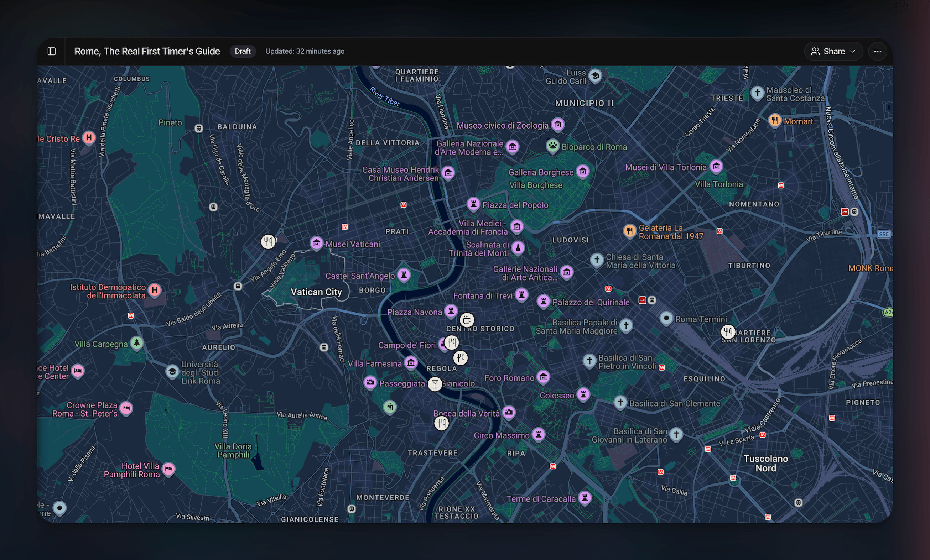The width and height of the screenshot is (930, 560).
Task: Select the Castel Sant'Angelo pin
Action: point(404,275)
